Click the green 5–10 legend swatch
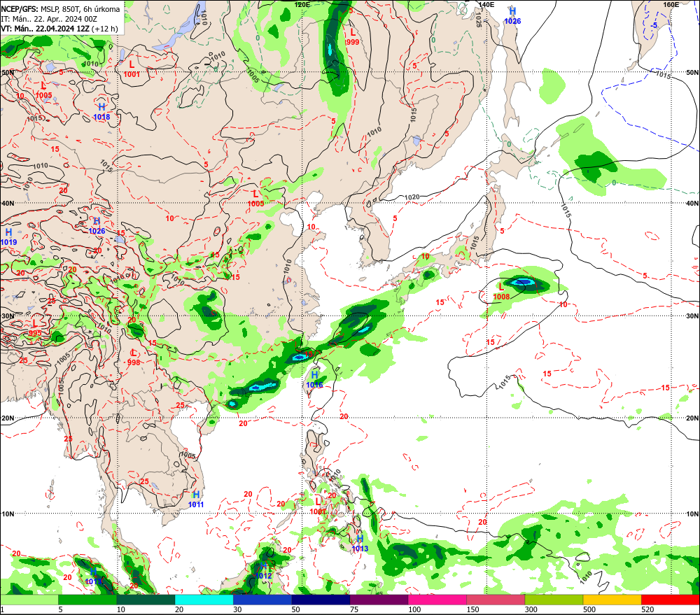Viewport: 700px width, 615px height. 87,600
